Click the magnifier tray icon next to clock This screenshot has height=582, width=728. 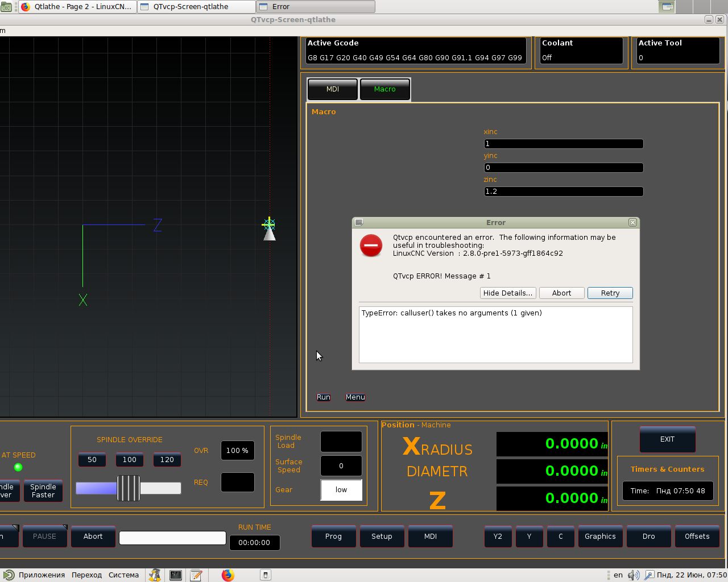point(649,575)
